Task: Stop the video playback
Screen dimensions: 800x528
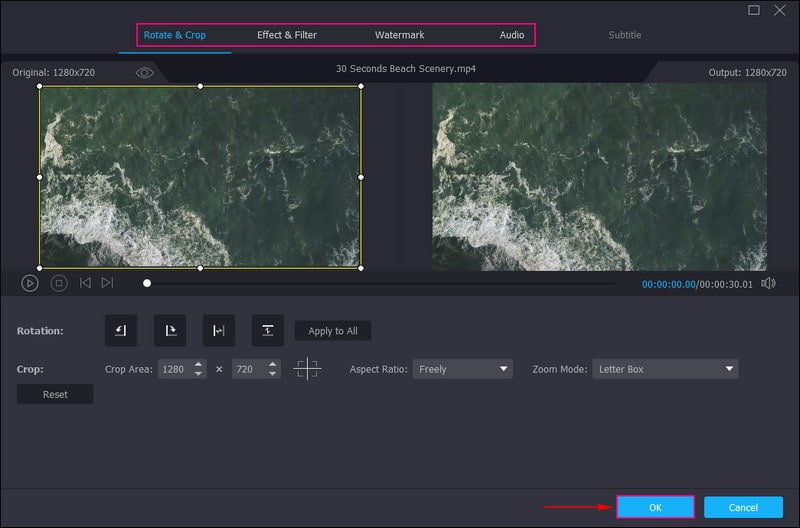Action: pos(59,283)
